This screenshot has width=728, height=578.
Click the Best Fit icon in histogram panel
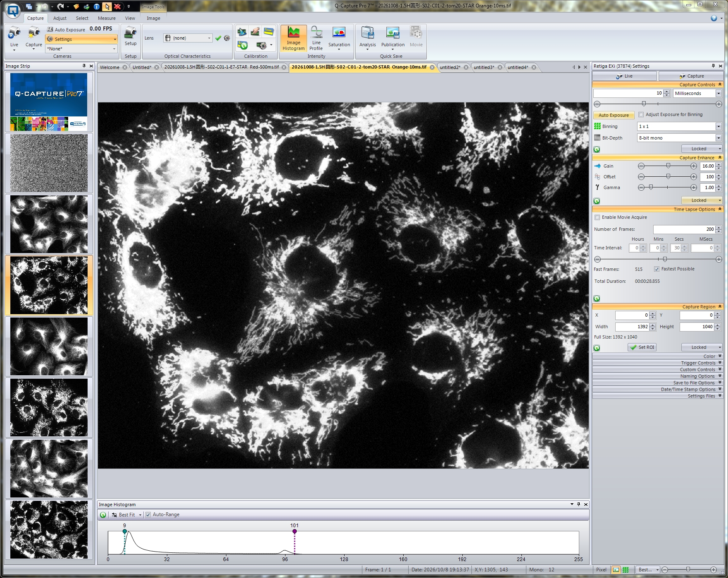coord(114,515)
